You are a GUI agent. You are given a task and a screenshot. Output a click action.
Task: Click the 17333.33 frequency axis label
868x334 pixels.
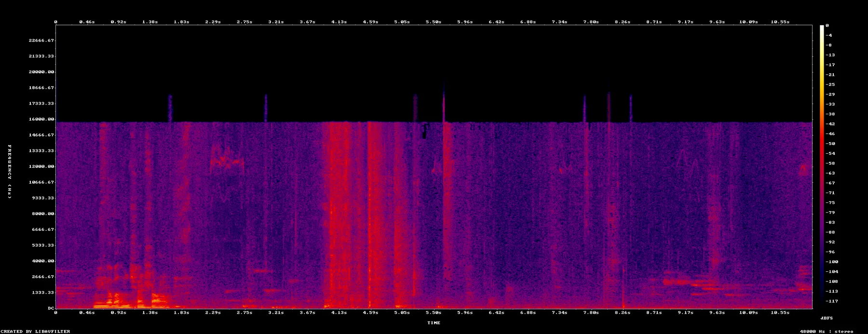coord(41,104)
